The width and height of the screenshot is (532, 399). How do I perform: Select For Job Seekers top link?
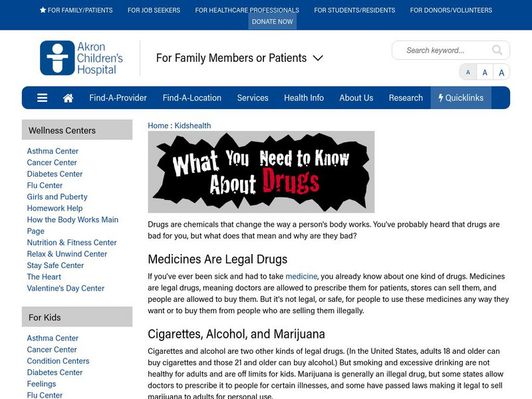tap(154, 10)
